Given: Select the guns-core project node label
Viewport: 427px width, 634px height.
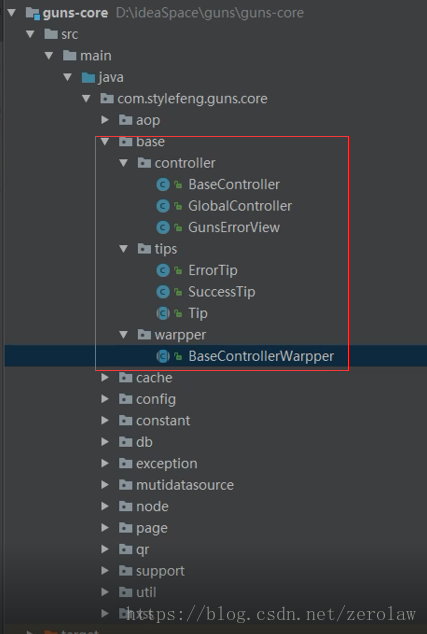Looking at the screenshot, I should click(x=75, y=13).
